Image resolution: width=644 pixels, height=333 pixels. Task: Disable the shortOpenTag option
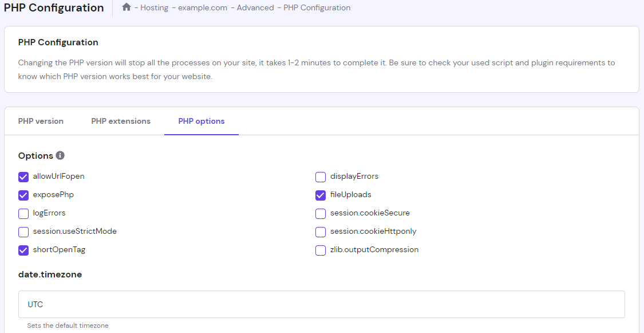click(x=23, y=250)
